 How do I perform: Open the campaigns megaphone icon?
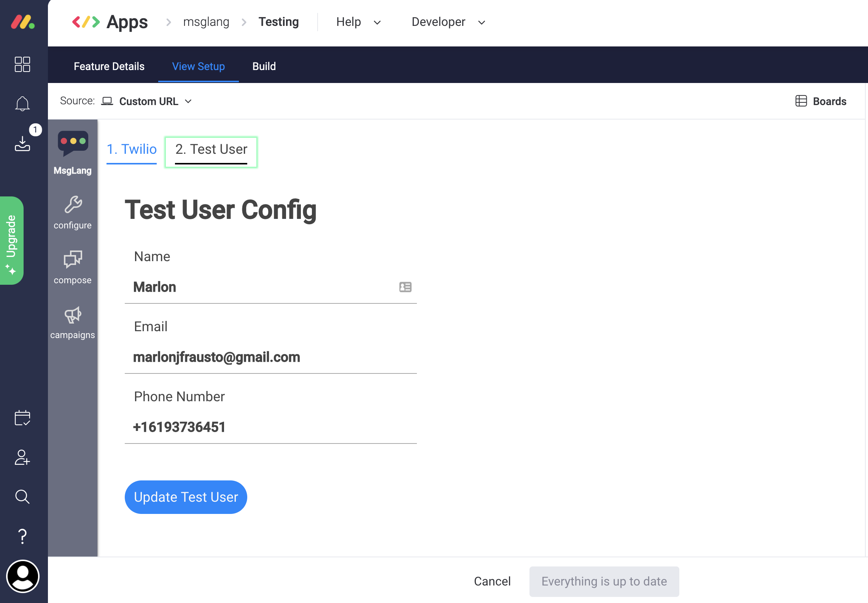tap(73, 315)
